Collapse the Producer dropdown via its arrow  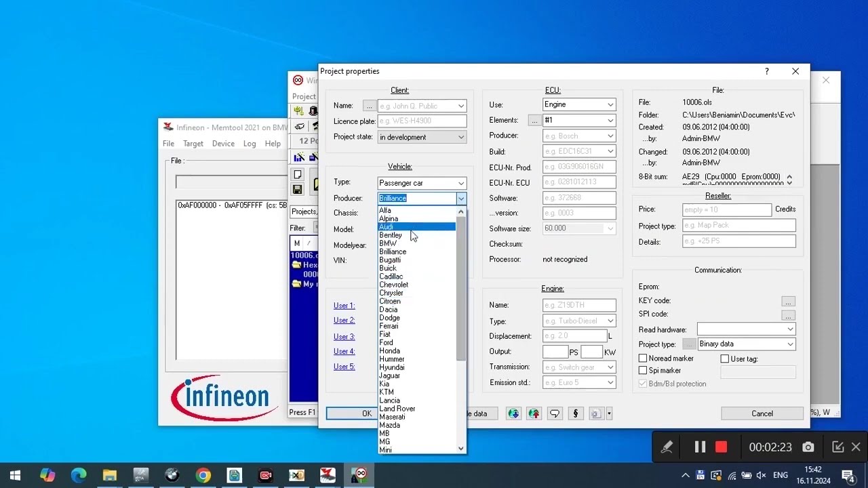coord(461,199)
